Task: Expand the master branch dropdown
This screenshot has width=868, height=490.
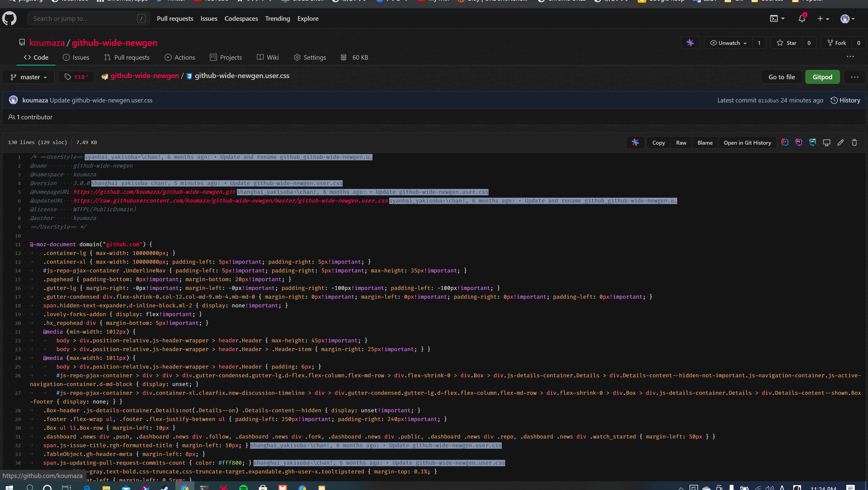Action: point(28,77)
